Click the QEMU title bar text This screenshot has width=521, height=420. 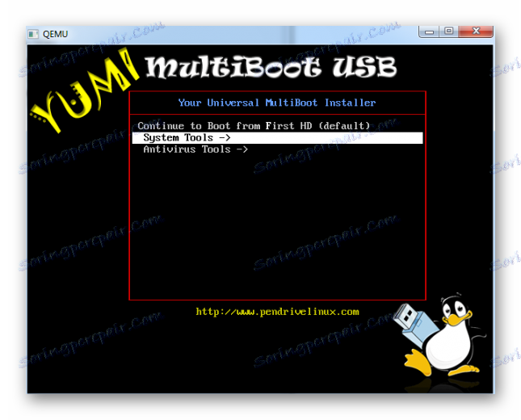click(x=56, y=34)
